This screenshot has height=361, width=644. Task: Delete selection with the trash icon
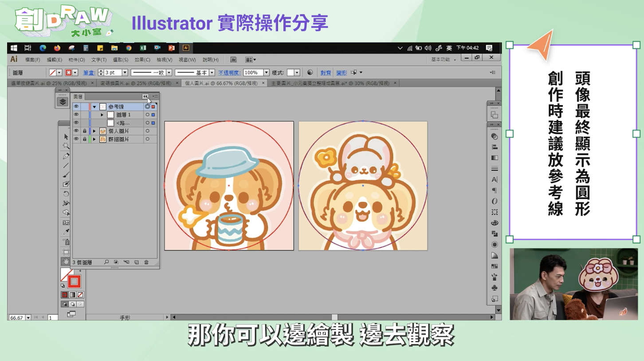coord(146,263)
